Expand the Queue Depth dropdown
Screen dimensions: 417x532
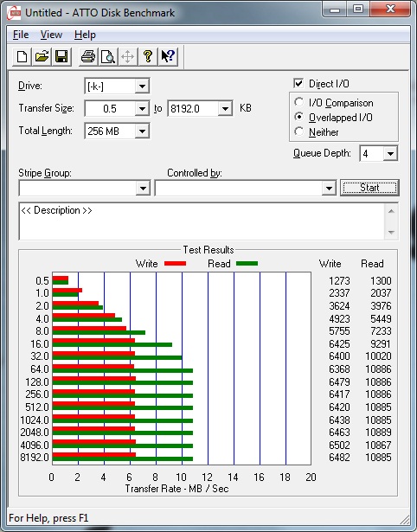pos(390,154)
